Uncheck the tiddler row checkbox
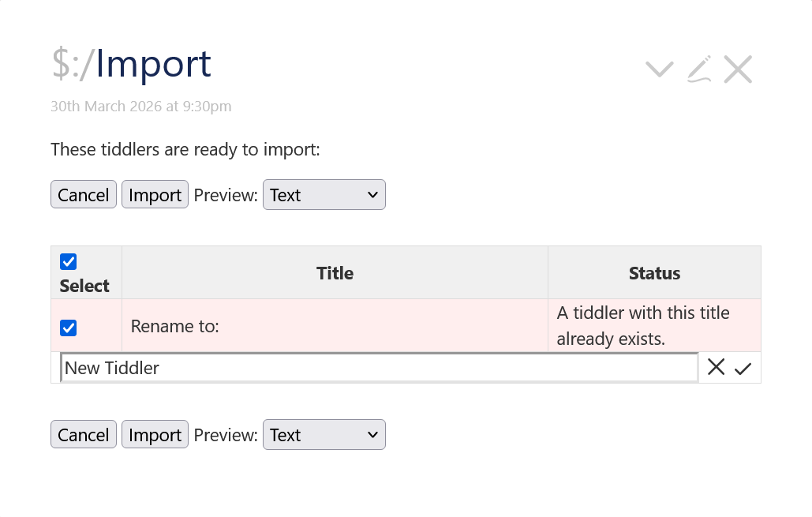The width and height of the screenshot is (812, 517). click(x=69, y=328)
